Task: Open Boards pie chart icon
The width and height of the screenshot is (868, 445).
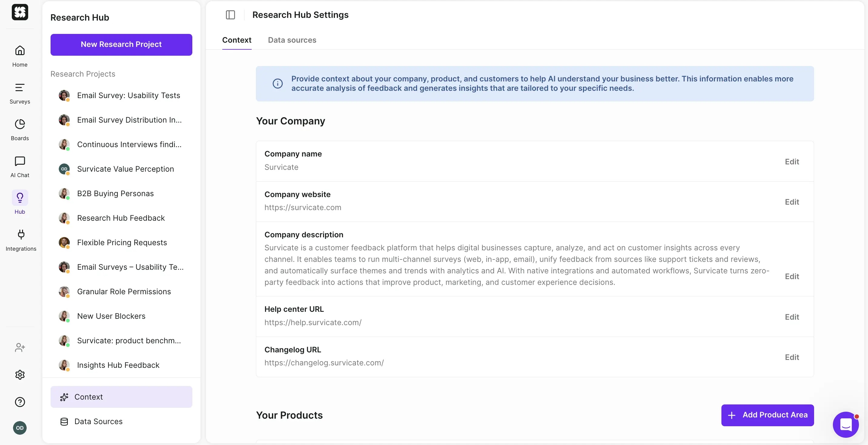Action: pyautogui.click(x=20, y=124)
